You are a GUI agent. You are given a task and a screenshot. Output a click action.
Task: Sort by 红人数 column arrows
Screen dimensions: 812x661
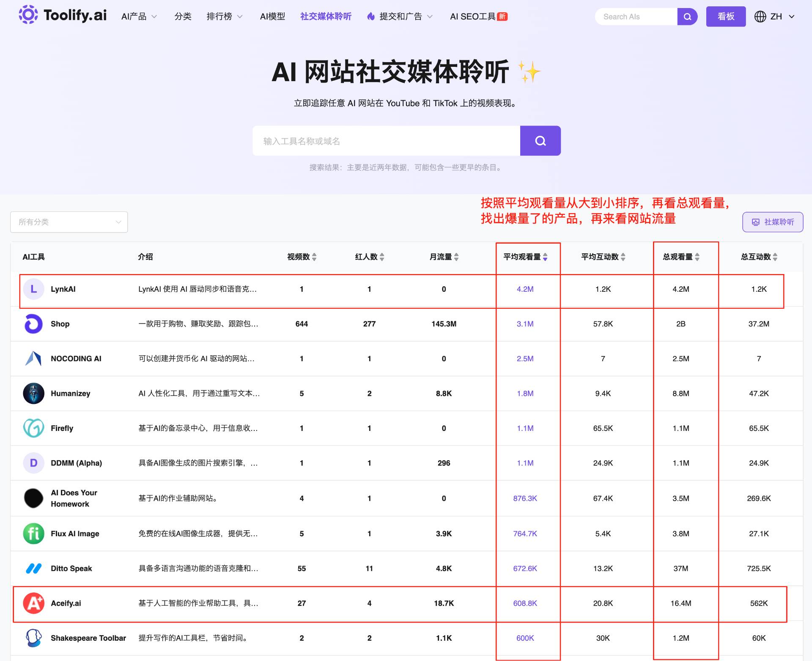coord(382,257)
